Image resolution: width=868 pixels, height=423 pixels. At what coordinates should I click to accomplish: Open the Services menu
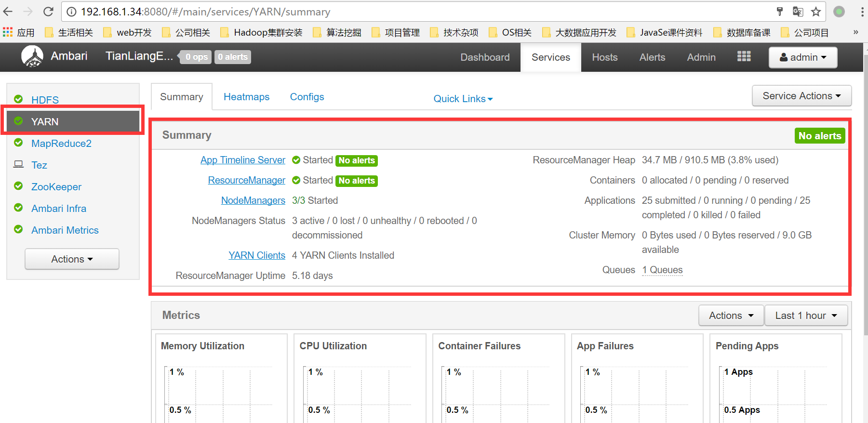pyautogui.click(x=551, y=57)
